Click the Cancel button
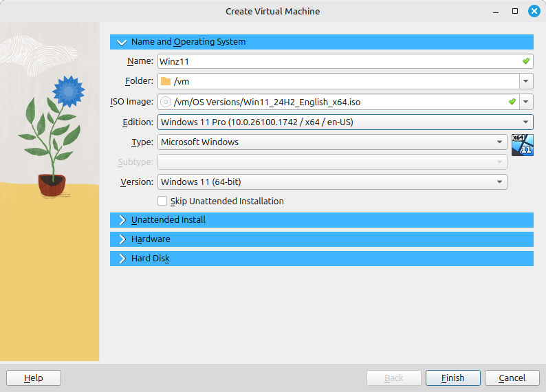Image resolution: width=546 pixels, height=392 pixels. pyautogui.click(x=512, y=378)
